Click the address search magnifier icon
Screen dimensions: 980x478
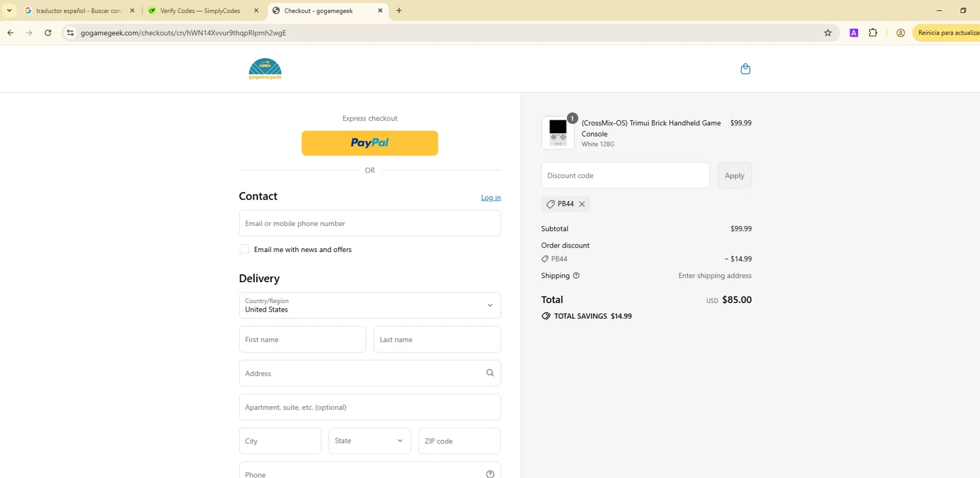coord(490,373)
